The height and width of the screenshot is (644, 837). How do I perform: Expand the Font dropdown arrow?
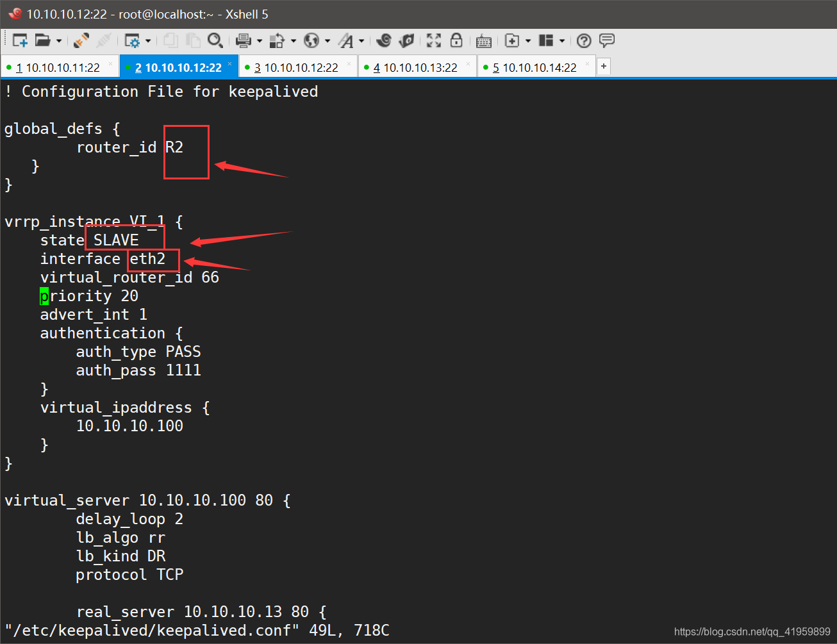tap(361, 41)
